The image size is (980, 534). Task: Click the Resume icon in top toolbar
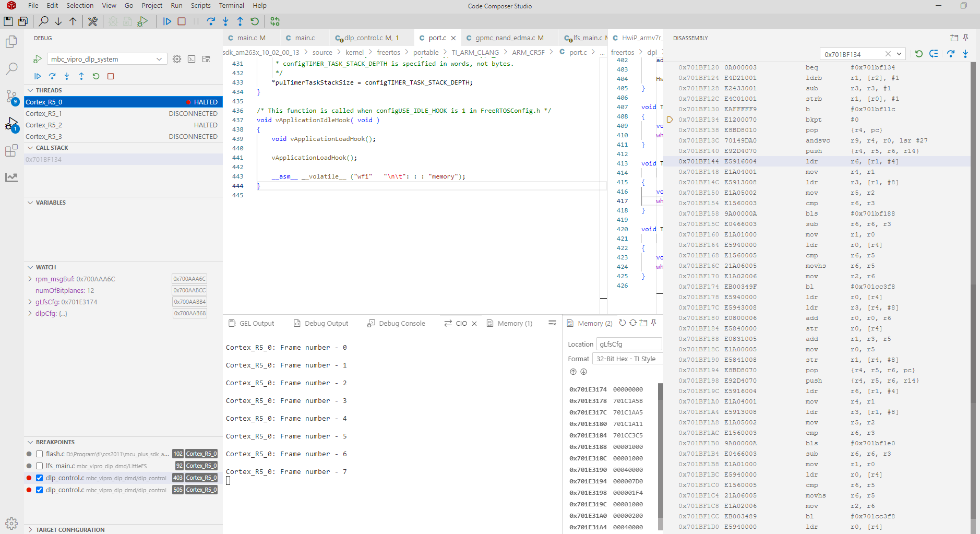click(x=167, y=21)
